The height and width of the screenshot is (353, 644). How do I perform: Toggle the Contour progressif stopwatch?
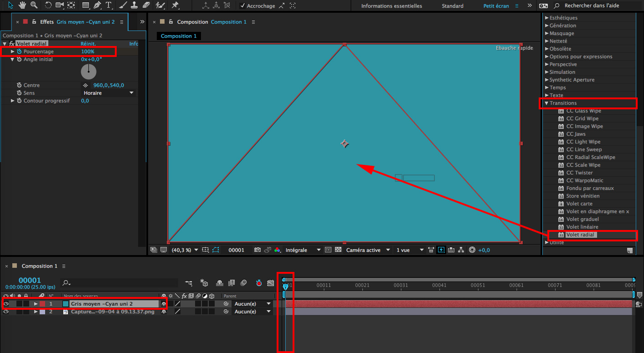tap(19, 101)
